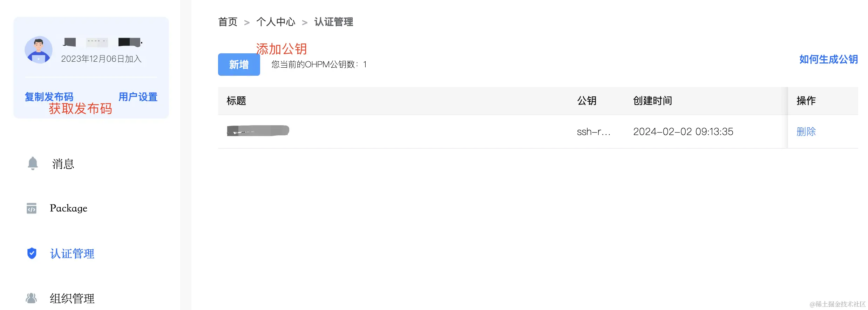Open the 如何生成公钥 help link
Viewport: 868px width, 310px height.
click(829, 59)
